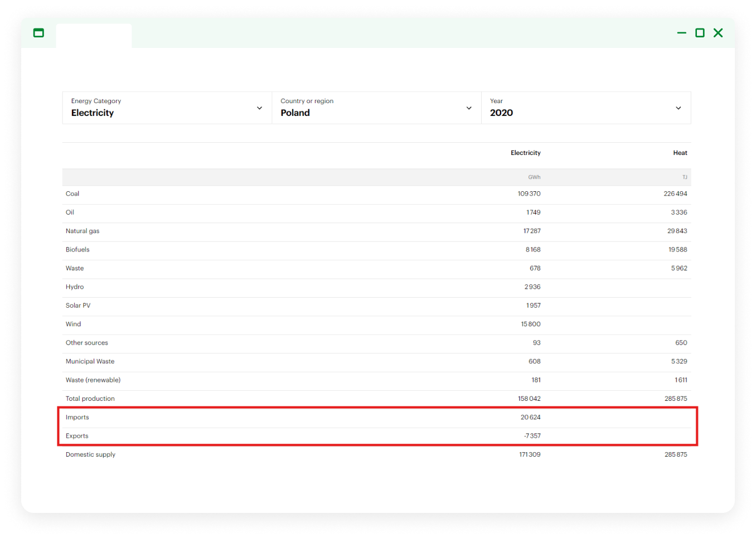756x538 pixels.
Task: Click the GWh unit label
Action: pos(534,177)
